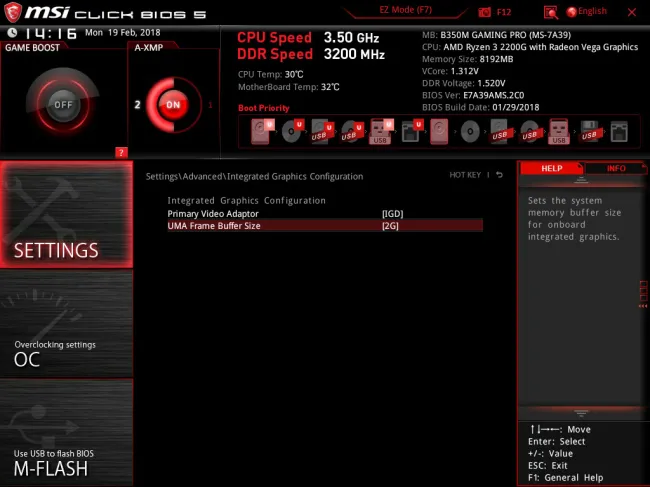Select A-XMP profile number 2

coord(137,105)
